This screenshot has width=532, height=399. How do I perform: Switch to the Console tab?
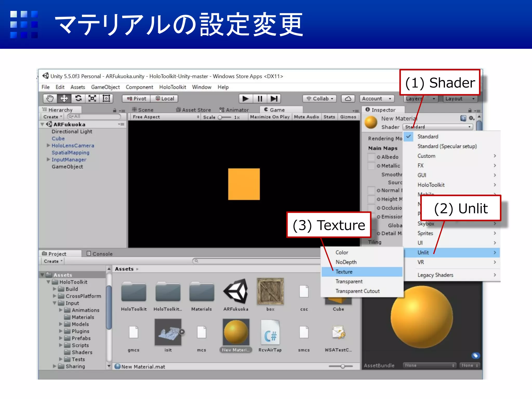coord(100,254)
